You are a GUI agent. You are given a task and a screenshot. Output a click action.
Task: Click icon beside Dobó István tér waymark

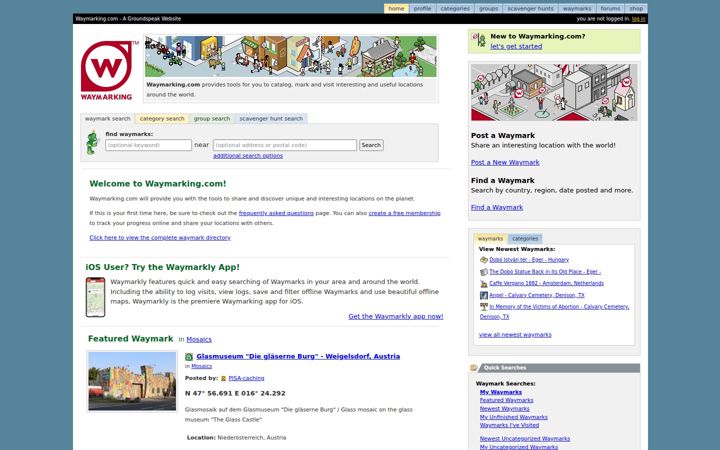484,260
